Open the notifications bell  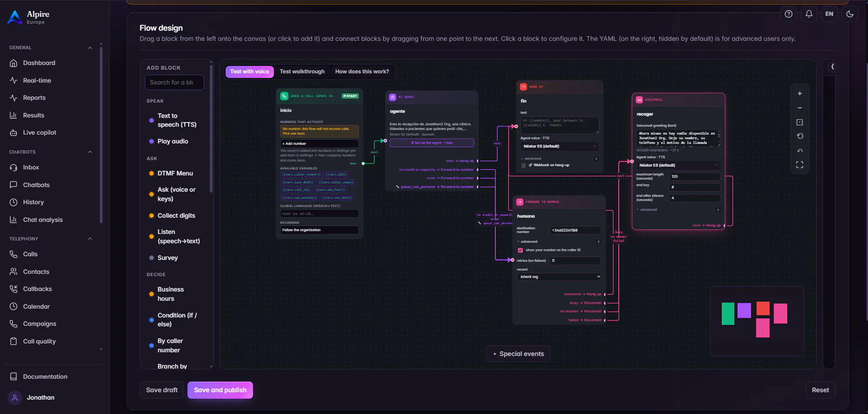coord(809,14)
